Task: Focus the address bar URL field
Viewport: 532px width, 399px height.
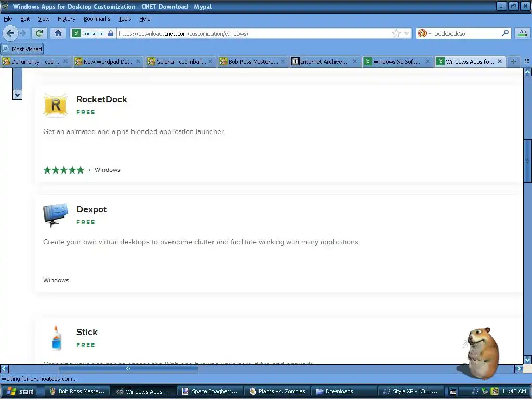Action: 255,33
